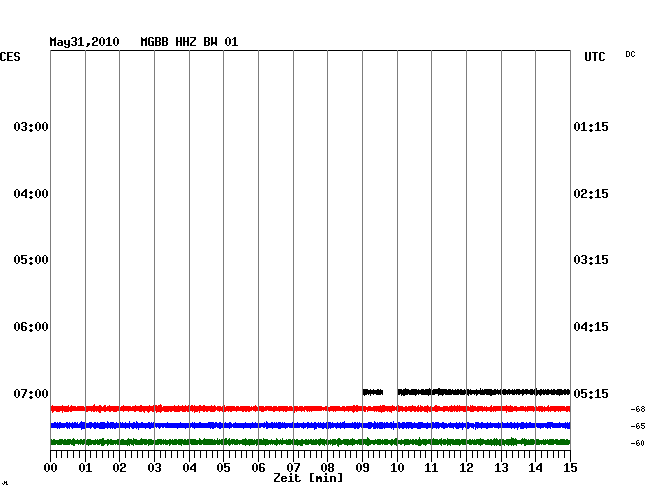Select the 03:00 left time label
The image size is (650, 494).
point(31,126)
